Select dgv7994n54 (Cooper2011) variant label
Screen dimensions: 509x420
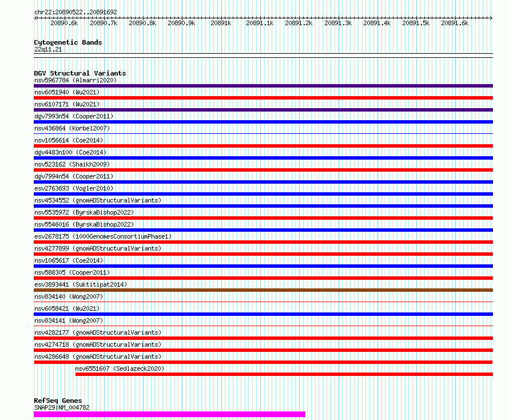coord(74,176)
